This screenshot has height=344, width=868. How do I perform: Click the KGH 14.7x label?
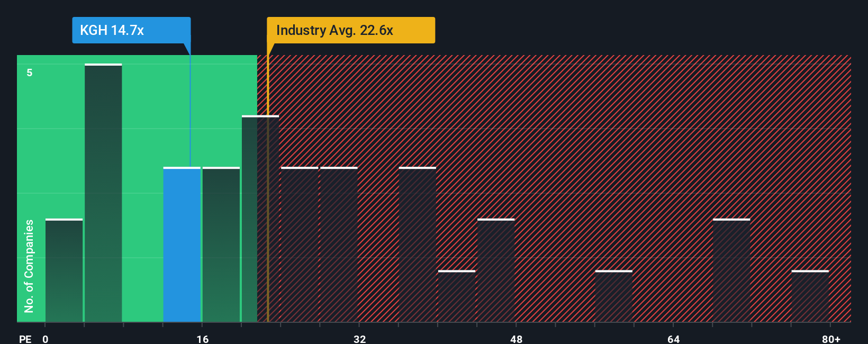(x=131, y=30)
